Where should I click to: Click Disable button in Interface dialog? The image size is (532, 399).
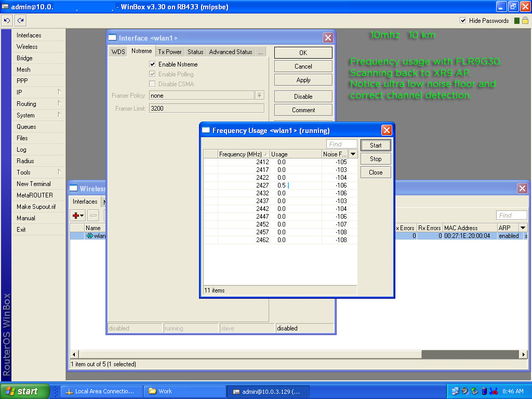point(303,96)
